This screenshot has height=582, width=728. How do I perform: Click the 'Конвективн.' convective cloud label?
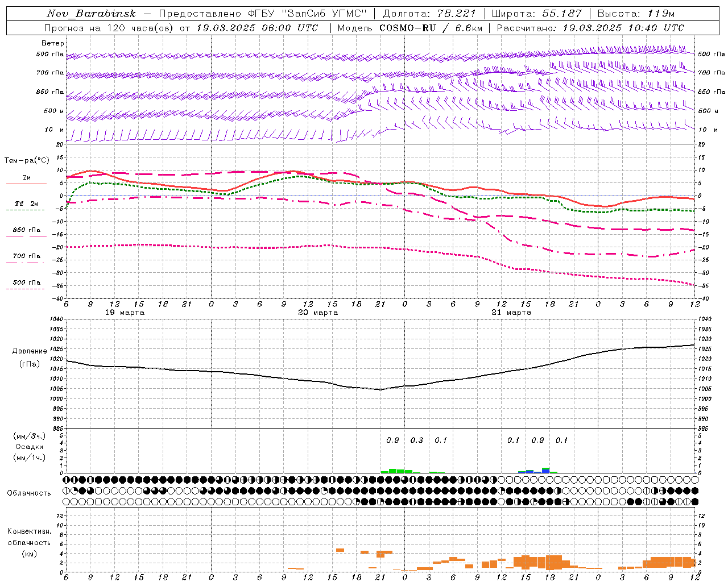(x=29, y=531)
